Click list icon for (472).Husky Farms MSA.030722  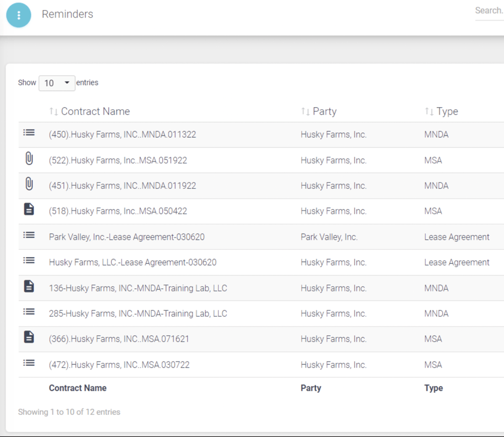point(29,363)
